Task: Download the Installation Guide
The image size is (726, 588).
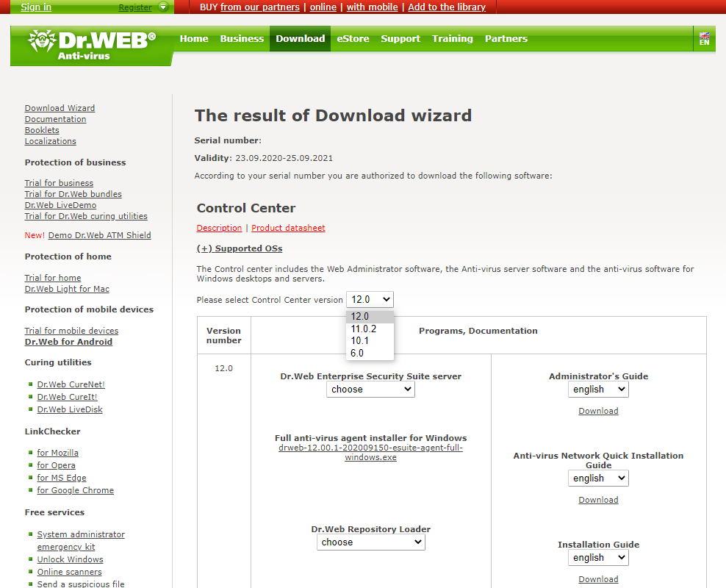Action: 598,579
